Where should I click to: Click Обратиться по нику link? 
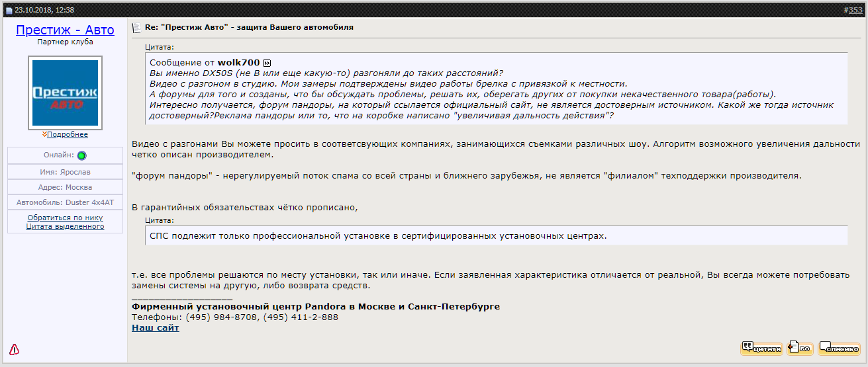[65, 218]
